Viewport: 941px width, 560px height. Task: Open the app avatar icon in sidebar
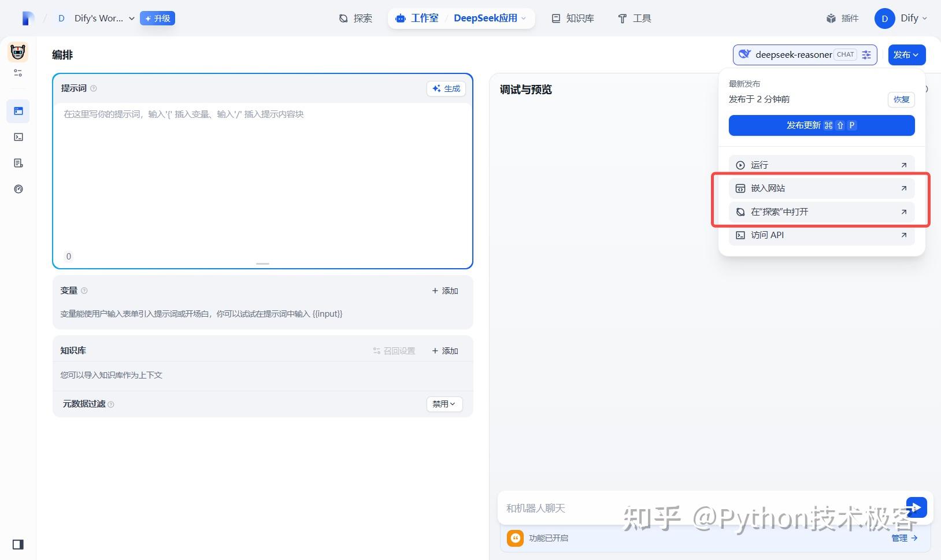pyautogui.click(x=18, y=52)
